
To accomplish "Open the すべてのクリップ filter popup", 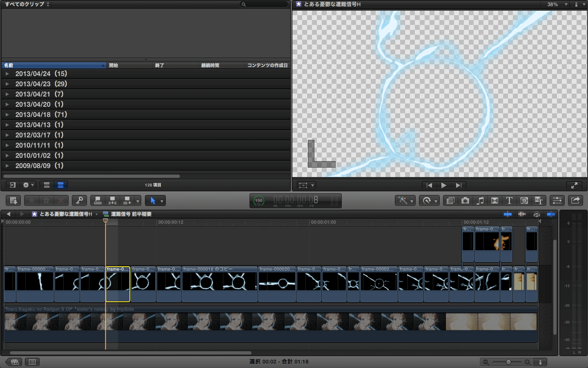I will (27, 4).
